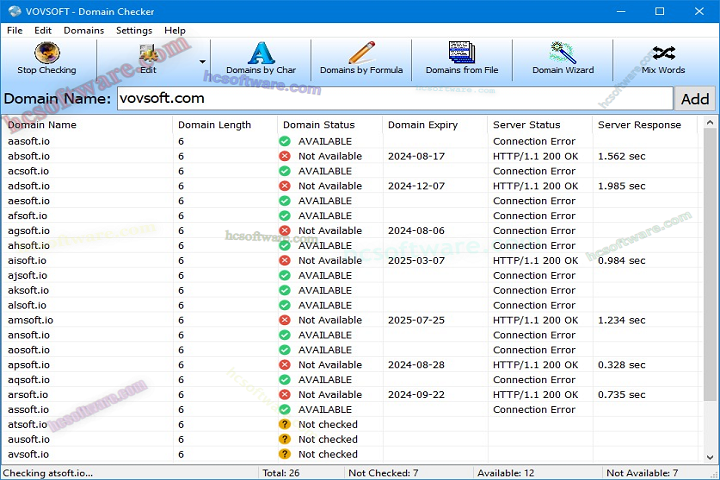The image size is (720, 480).
Task: Click the yellow question icon for avsoft.io
Action: 285,454
